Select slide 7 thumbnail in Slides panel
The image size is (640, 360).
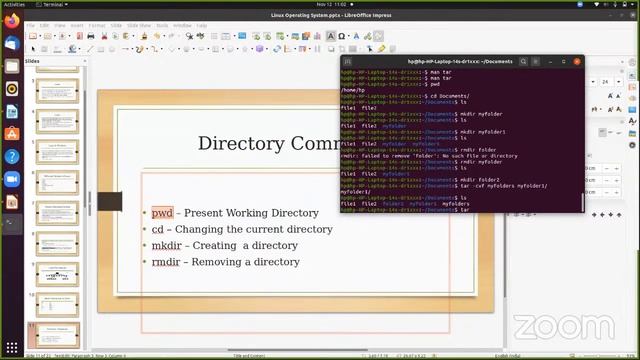(57, 213)
